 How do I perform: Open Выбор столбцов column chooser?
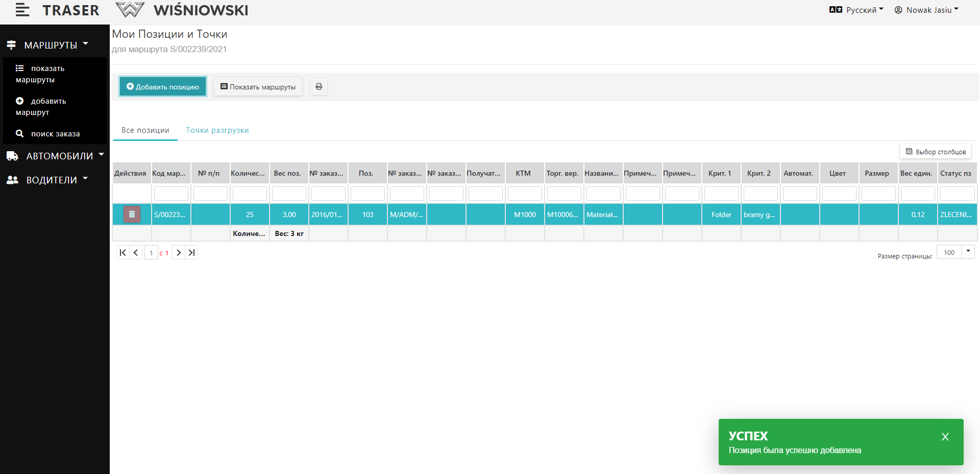(x=936, y=152)
